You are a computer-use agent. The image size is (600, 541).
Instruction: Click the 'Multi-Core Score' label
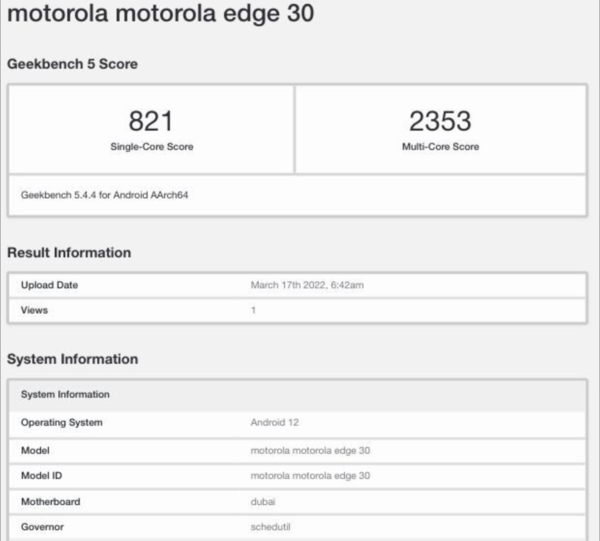tap(440, 147)
